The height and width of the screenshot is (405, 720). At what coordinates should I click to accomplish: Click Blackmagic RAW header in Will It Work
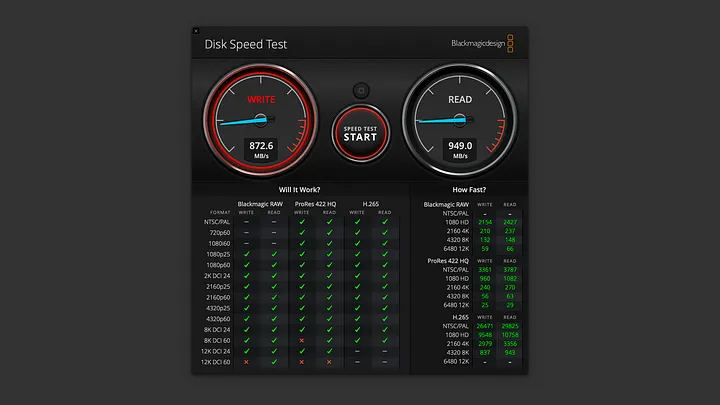[260, 204]
